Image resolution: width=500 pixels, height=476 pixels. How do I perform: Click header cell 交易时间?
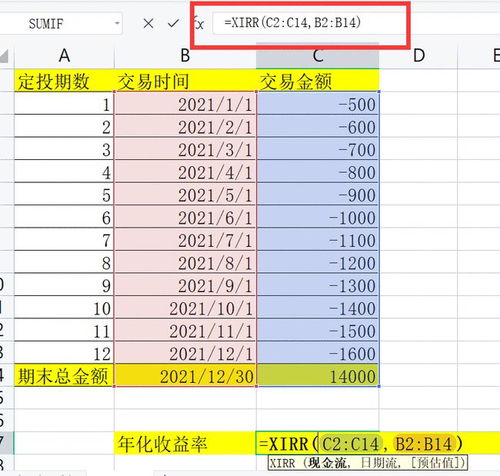[x=185, y=81]
